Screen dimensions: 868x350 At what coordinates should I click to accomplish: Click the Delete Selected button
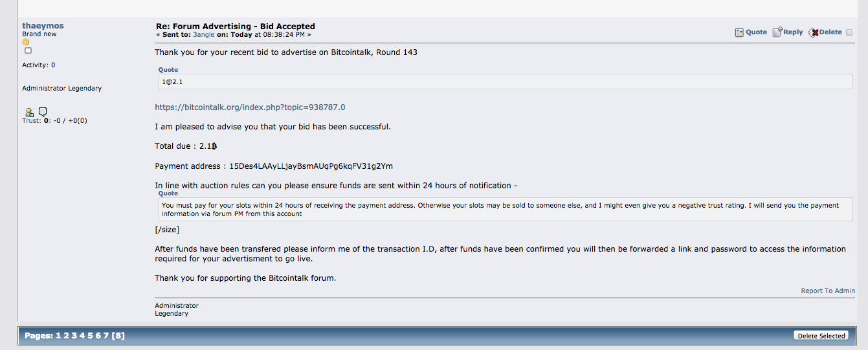pyautogui.click(x=821, y=336)
